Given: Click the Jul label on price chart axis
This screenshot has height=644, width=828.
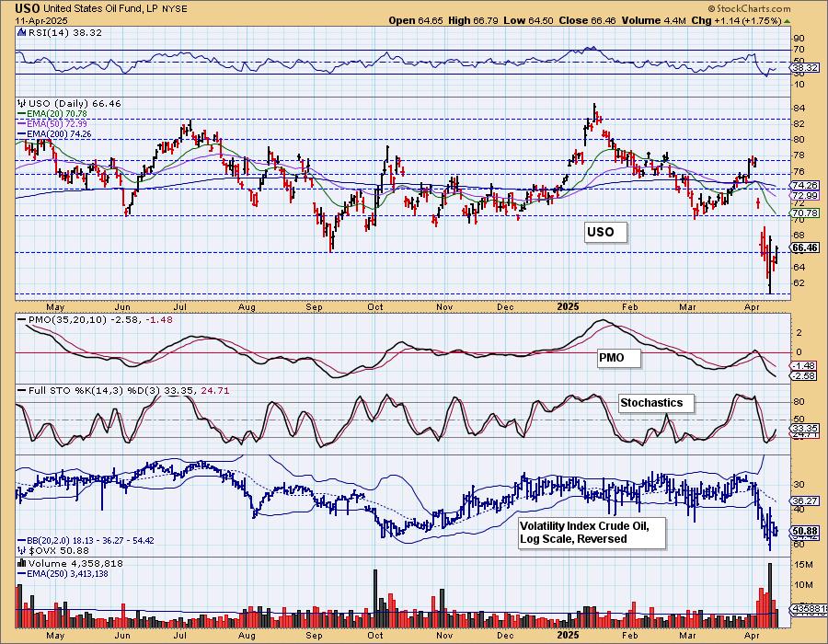Looking at the screenshot, I should pyautogui.click(x=180, y=306).
